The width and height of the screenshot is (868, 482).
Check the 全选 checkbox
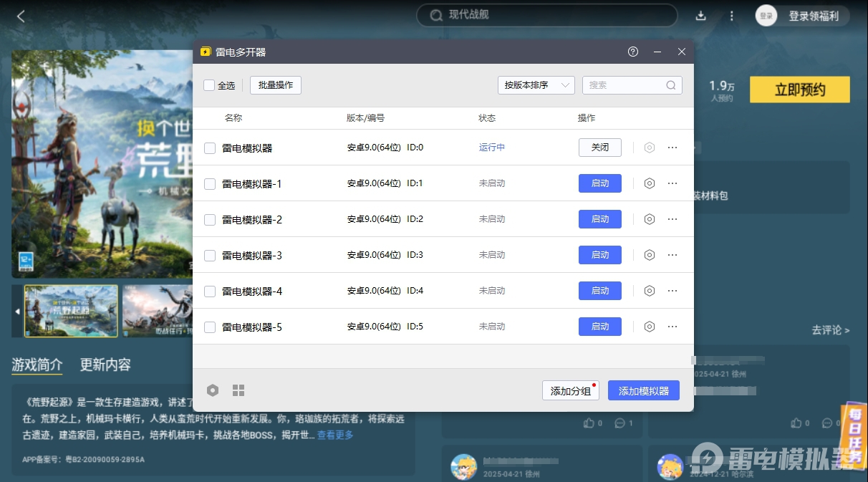(x=209, y=85)
